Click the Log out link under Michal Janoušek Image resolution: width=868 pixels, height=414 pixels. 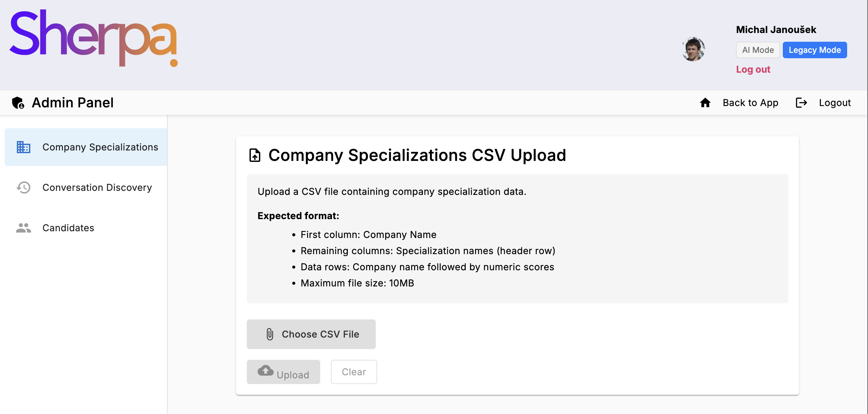pos(754,69)
